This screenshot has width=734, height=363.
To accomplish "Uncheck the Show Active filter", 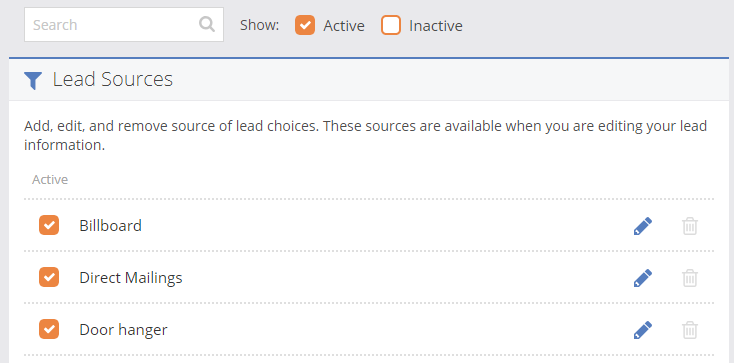I will pos(305,25).
